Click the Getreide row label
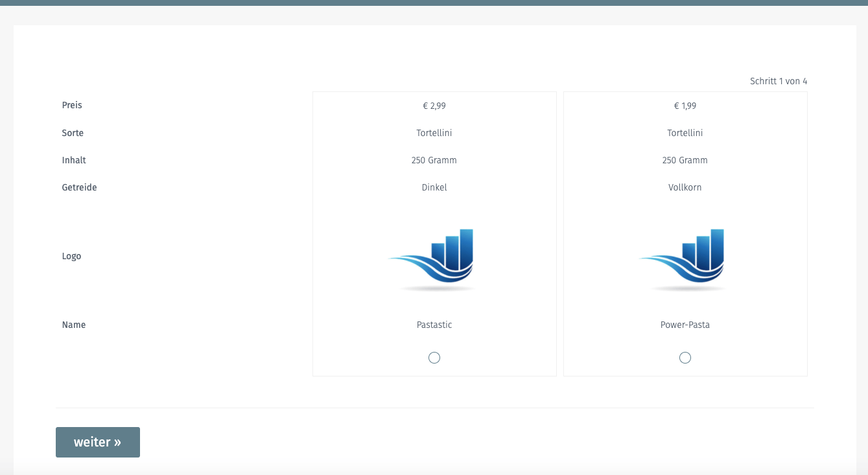 click(x=79, y=187)
